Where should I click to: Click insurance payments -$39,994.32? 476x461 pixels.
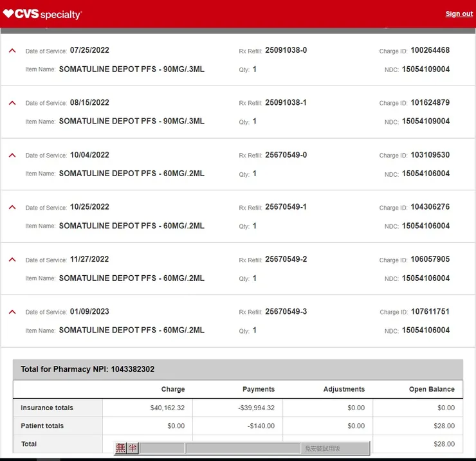pos(256,408)
